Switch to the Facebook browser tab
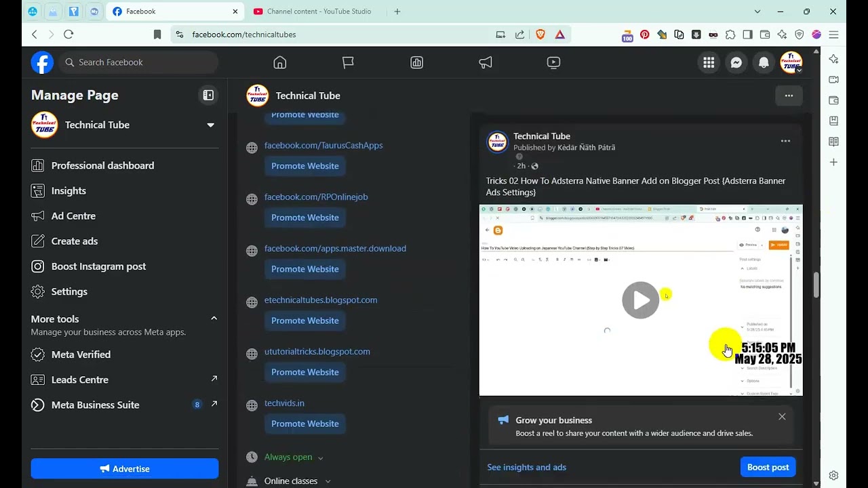This screenshot has width=868, height=488. click(176, 12)
